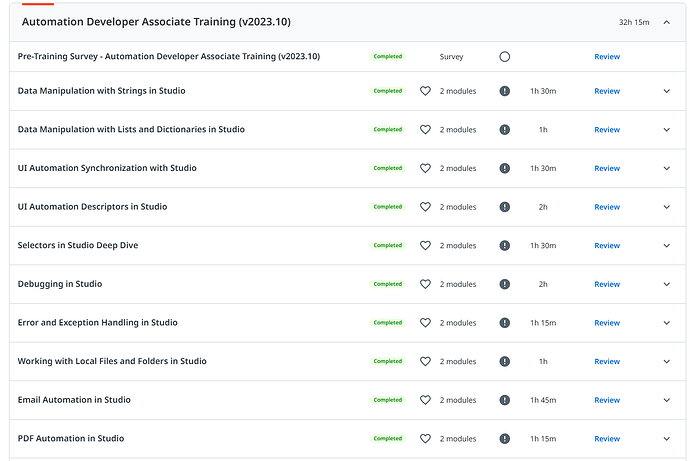The height and width of the screenshot is (461, 690).
Task: Review Email Automation in Studio course
Action: [607, 400]
